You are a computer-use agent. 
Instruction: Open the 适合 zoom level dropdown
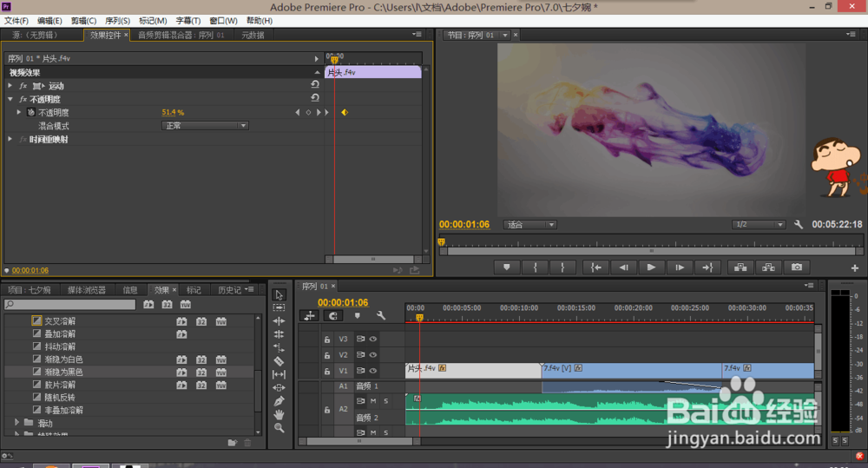click(529, 224)
